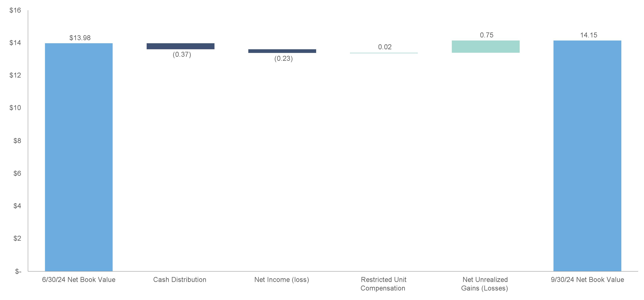Click the (0.23) data label

(x=283, y=58)
